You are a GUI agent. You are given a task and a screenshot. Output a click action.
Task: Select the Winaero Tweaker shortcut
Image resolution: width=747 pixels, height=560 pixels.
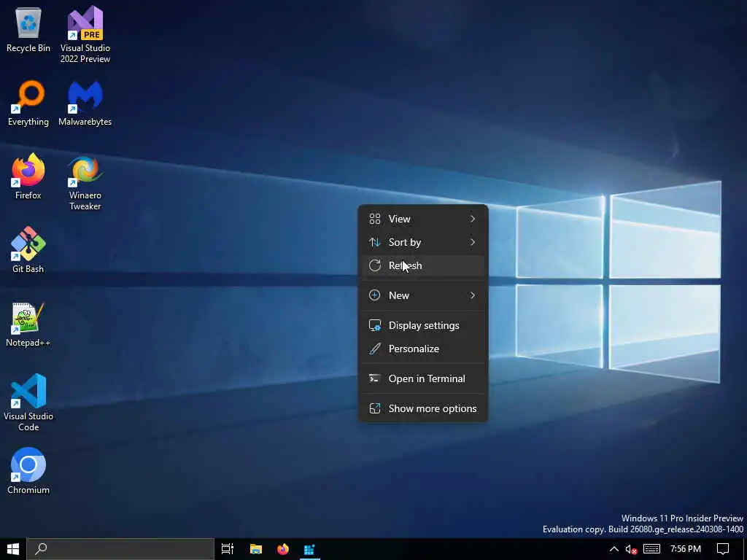85,182
